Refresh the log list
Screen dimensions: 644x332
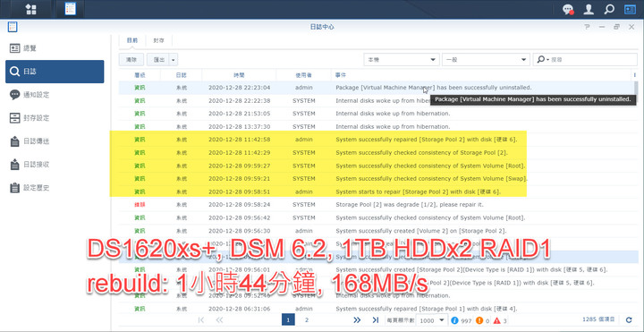click(x=629, y=319)
